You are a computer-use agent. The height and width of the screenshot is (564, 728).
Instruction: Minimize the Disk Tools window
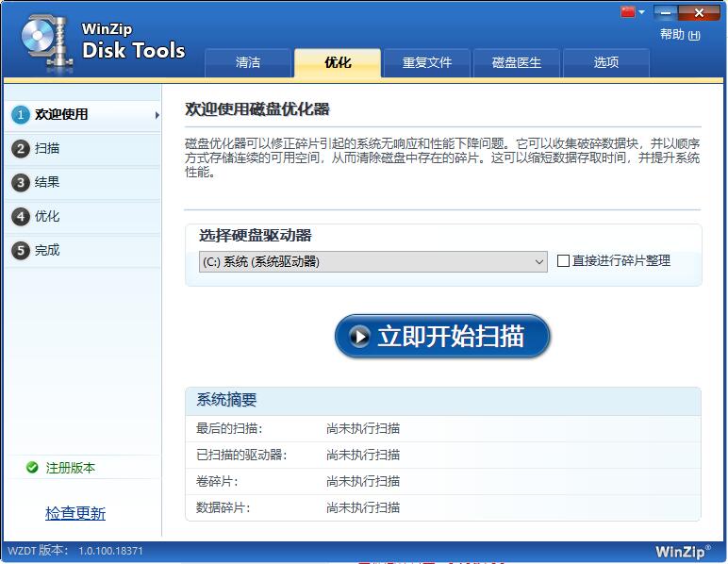666,13
